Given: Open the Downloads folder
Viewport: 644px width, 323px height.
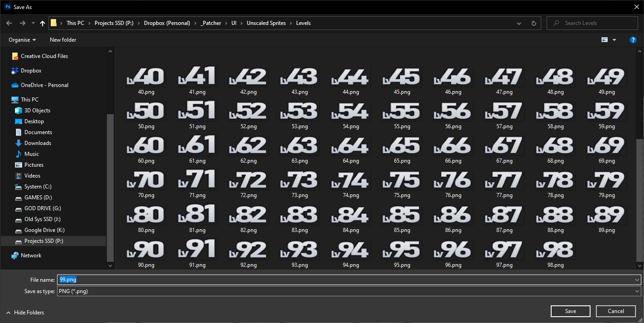Looking at the screenshot, I should 38,143.
